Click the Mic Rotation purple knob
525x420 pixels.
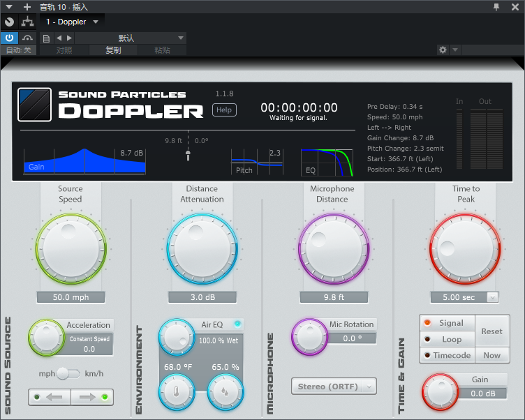(310, 337)
